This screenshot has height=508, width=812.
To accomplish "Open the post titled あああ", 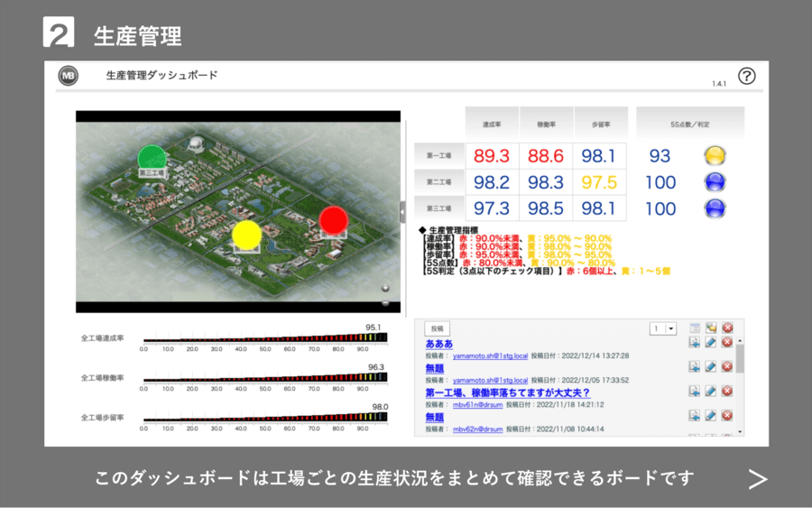I will click(439, 345).
